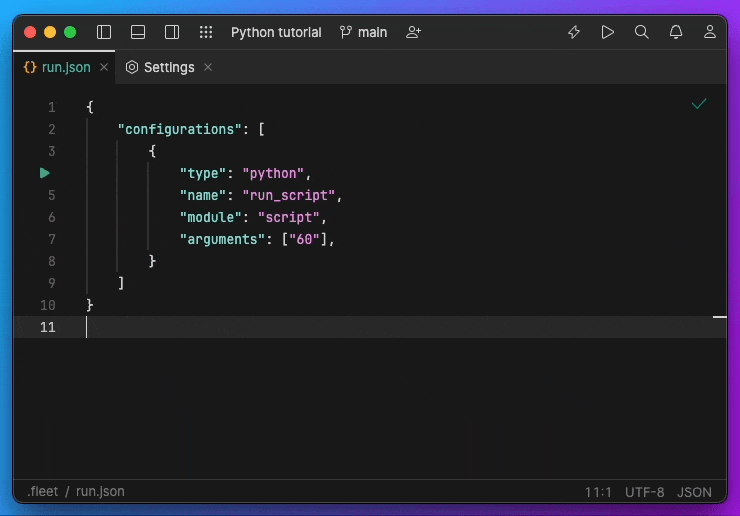Click the green checkmark inspection icon
740x516 pixels.
tap(699, 104)
